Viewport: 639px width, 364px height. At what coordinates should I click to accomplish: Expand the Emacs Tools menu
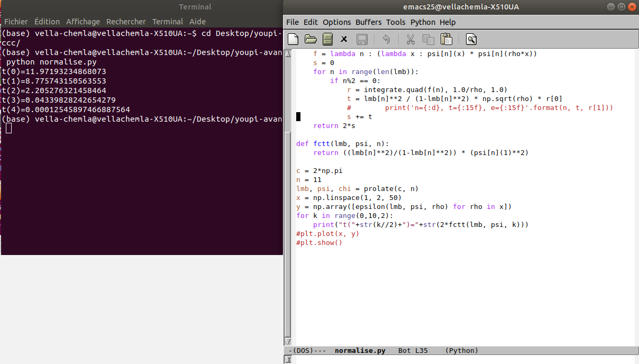(396, 22)
